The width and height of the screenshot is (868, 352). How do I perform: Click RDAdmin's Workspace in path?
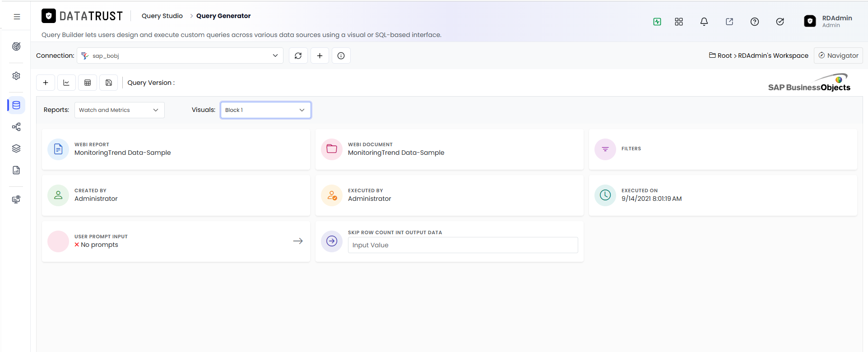pyautogui.click(x=773, y=56)
